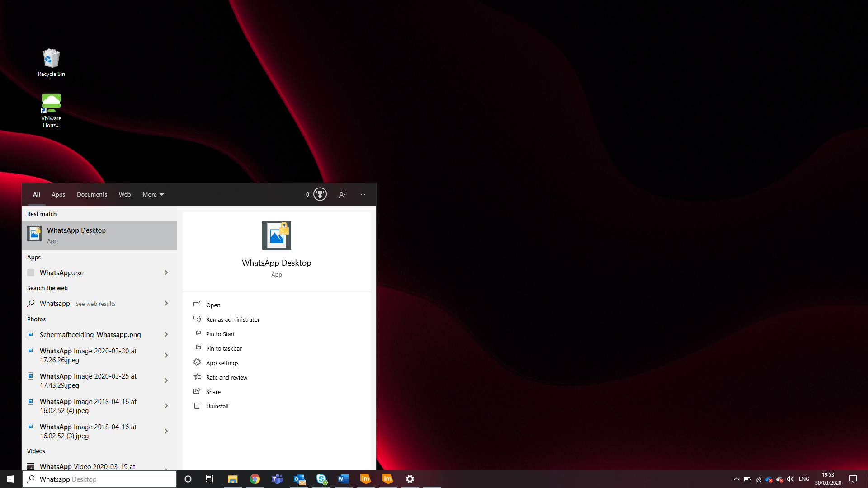
Task: Click the Cortana circle icon on taskbar
Action: pyautogui.click(x=188, y=479)
